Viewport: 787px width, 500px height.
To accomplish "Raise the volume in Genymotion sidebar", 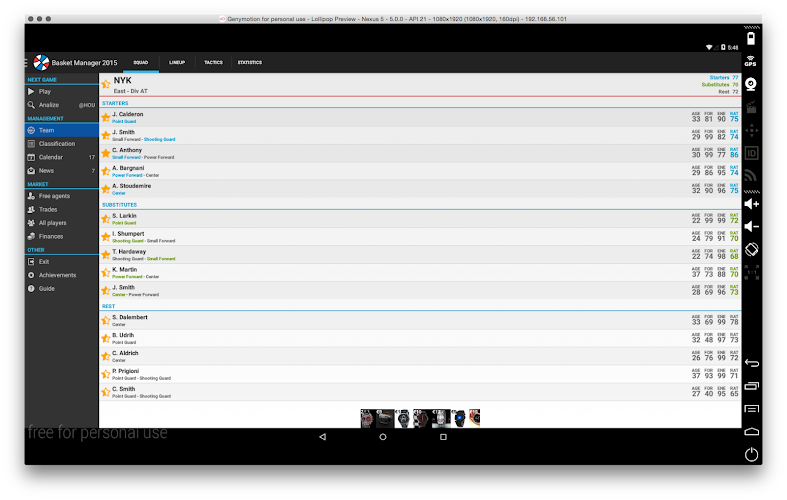I will [751, 204].
